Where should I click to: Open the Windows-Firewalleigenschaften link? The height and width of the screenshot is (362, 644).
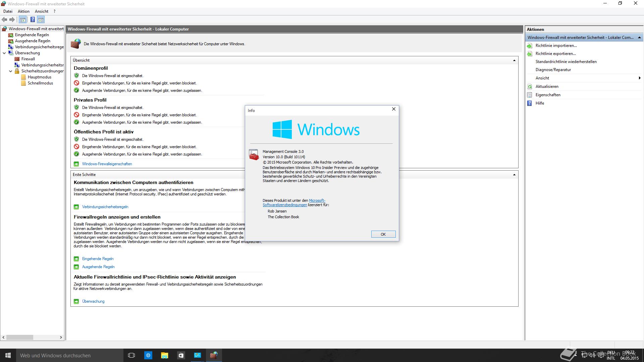(x=107, y=164)
